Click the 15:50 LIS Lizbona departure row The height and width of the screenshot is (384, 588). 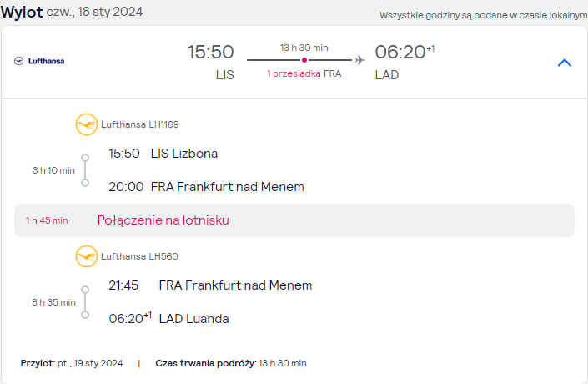tap(163, 154)
